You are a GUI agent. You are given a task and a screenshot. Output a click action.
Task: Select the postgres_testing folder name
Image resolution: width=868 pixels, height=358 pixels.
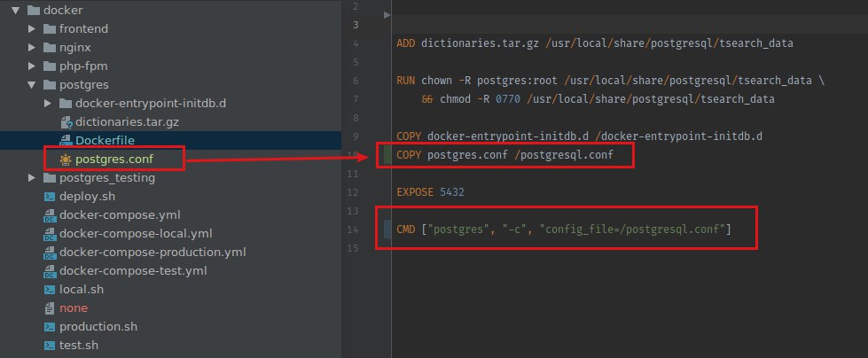click(107, 178)
